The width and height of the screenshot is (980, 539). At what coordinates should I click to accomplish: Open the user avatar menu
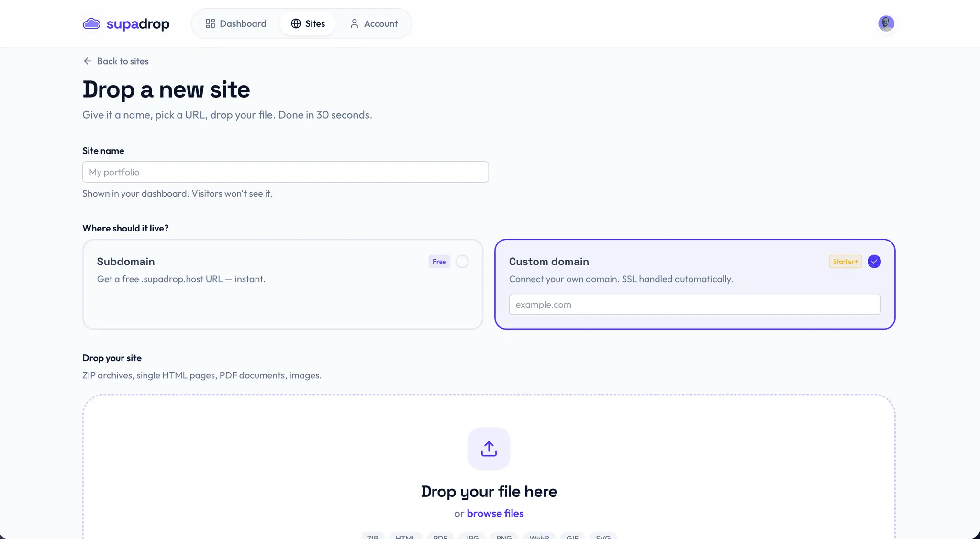click(x=886, y=23)
